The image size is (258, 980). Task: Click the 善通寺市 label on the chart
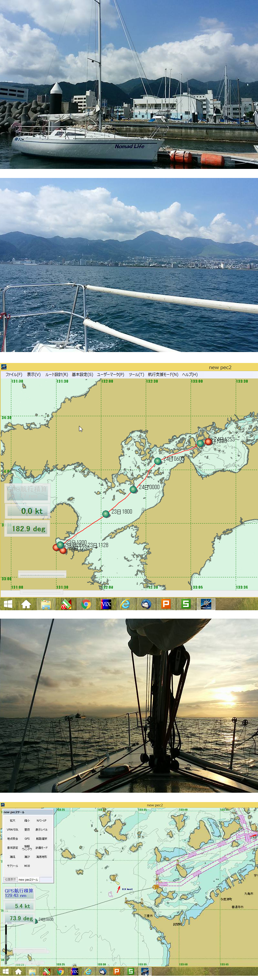pos(237,907)
